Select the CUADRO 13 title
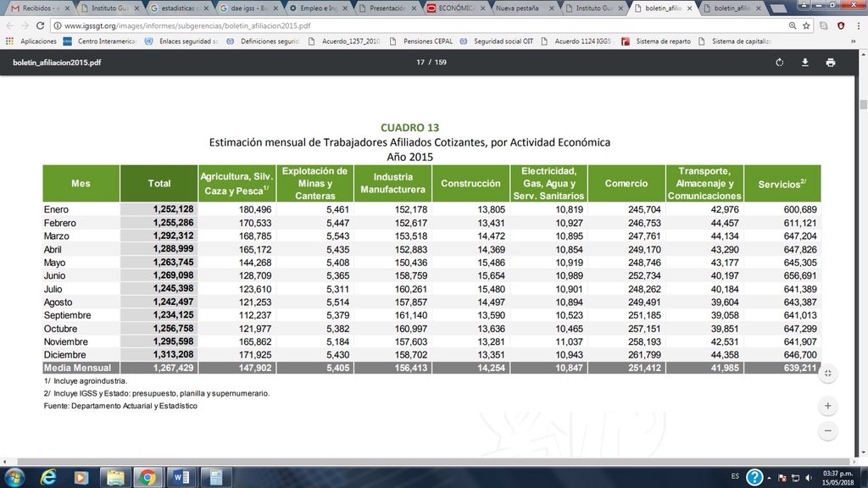The image size is (868, 488). click(x=409, y=128)
